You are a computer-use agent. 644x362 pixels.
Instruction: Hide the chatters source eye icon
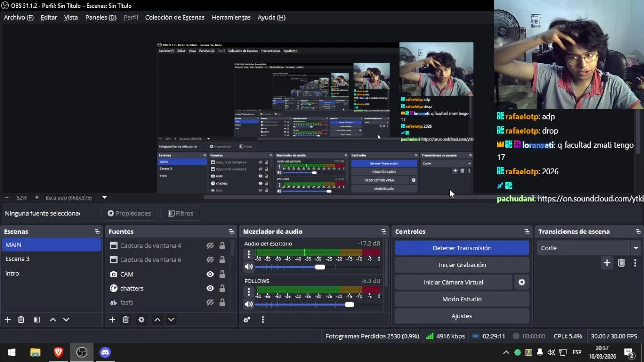click(210, 288)
